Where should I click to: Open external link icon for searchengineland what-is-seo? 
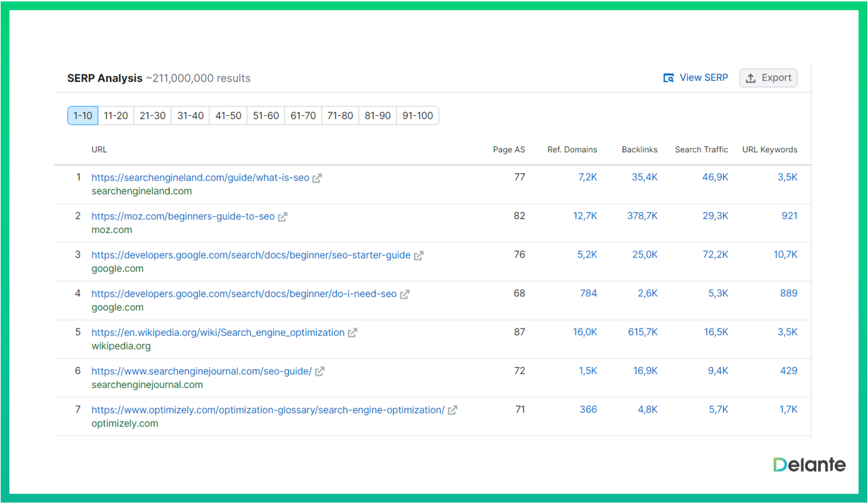click(x=317, y=178)
